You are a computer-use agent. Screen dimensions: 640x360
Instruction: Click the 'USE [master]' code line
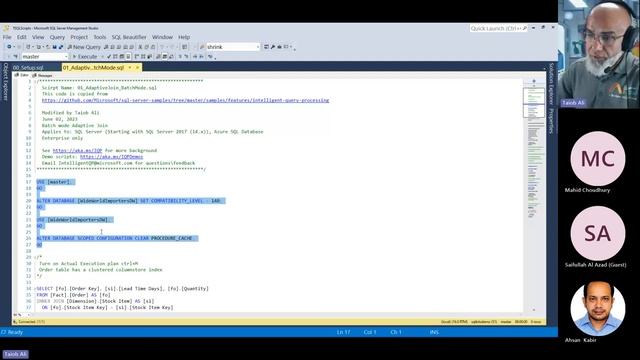point(55,182)
